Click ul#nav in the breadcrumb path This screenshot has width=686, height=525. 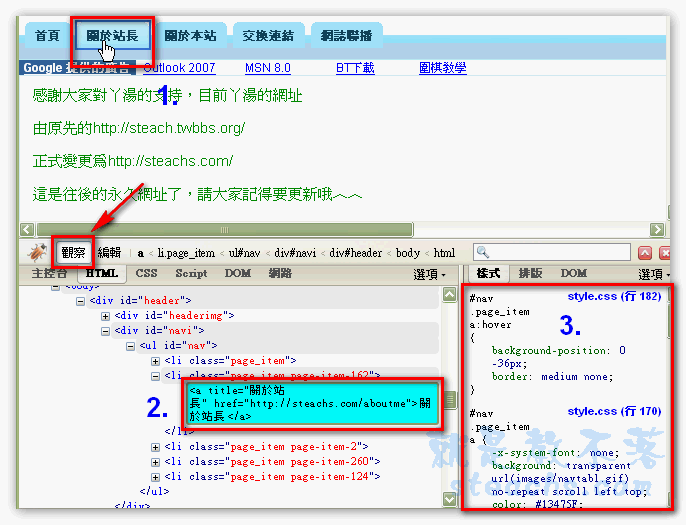click(244, 253)
